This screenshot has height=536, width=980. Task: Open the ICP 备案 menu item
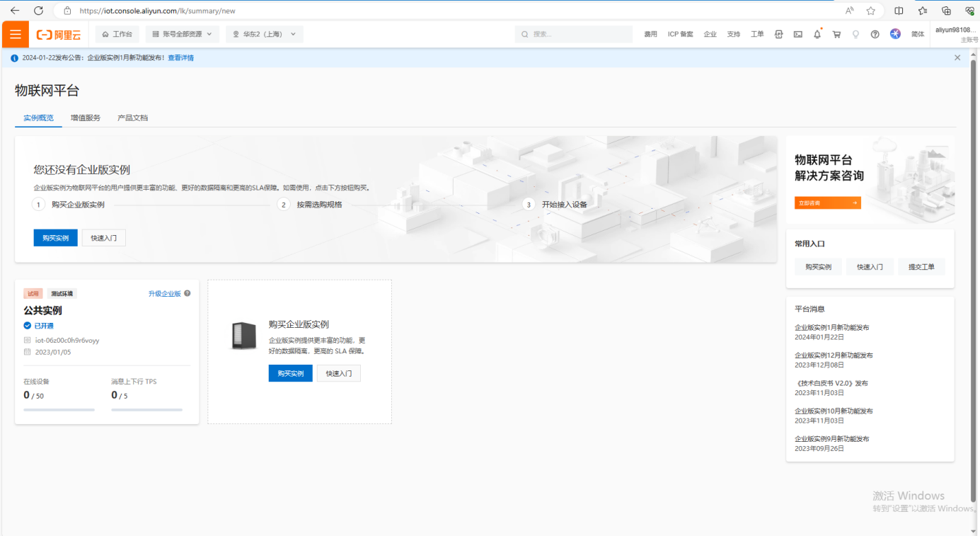(681, 34)
